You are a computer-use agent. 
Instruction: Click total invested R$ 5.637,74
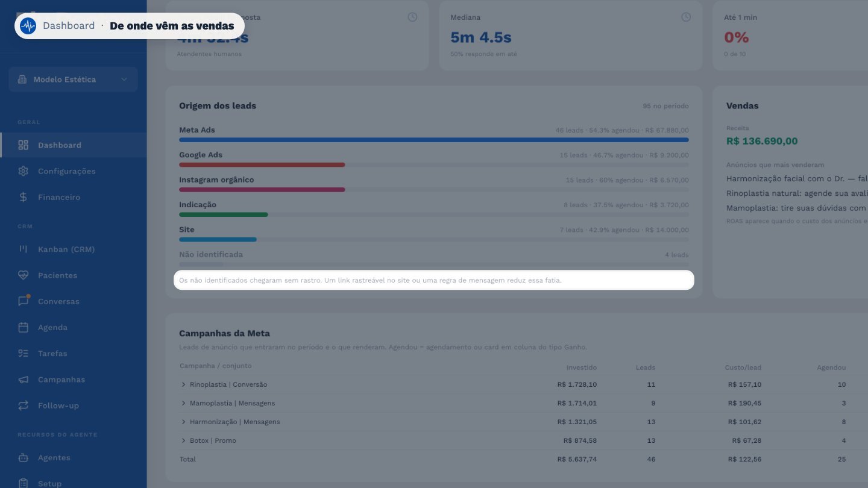[577, 459]
